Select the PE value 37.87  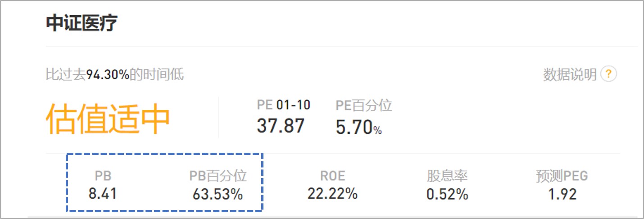[x=281, y=126]
